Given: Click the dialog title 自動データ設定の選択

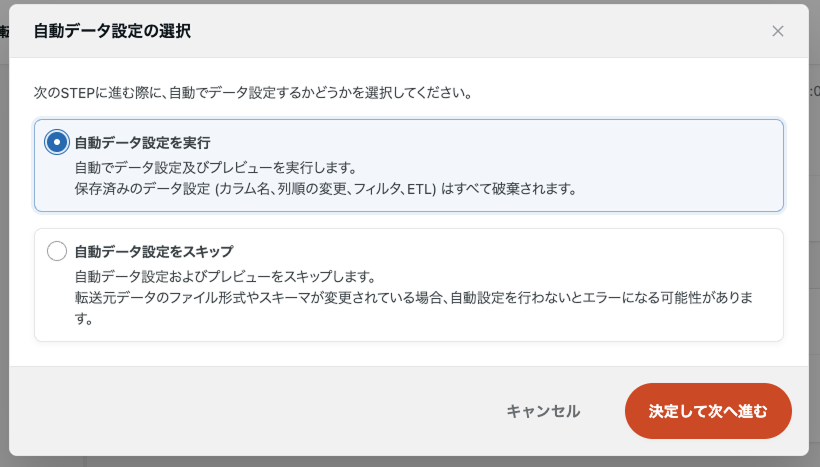Looking at the screenshot, I should click(x=112, y=31).
